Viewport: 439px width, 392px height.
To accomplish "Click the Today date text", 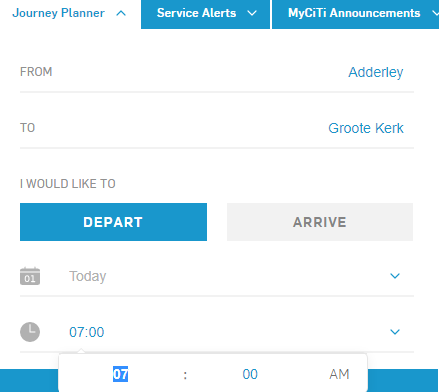I will coord(88,276).
